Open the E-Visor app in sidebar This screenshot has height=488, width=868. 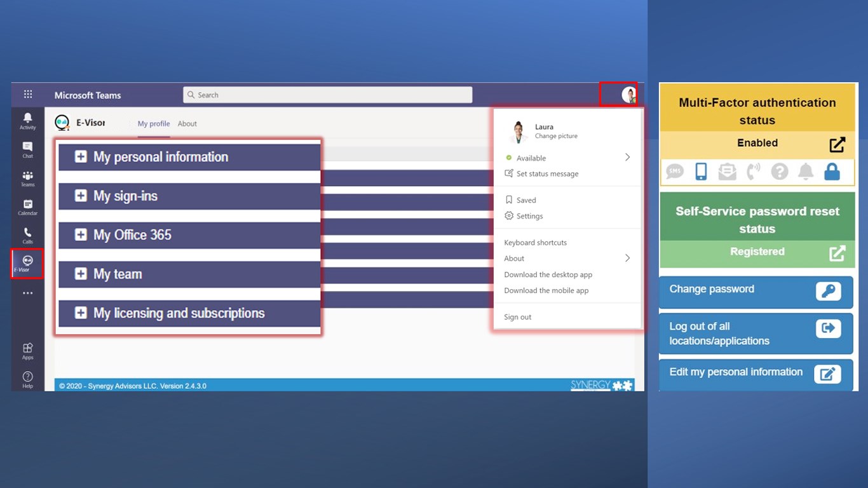pyautogui.click(x=27, y=264)
